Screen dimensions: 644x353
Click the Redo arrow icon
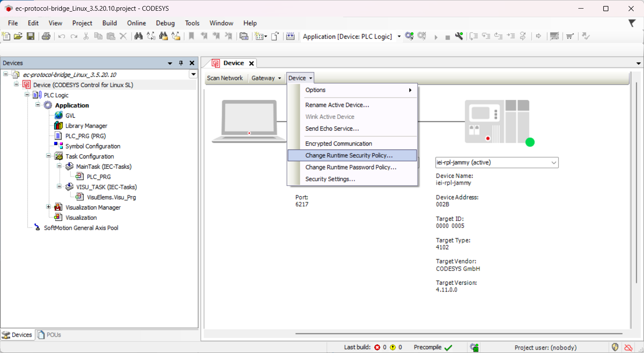coord(74,37)
